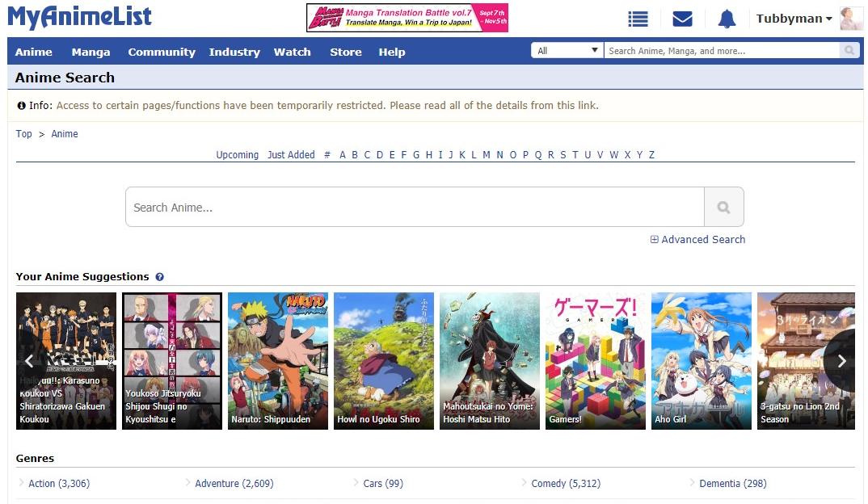Open the anime list icon in header
Image resolution: width=868 pixels, height=504 pixels.
point(638,19)
